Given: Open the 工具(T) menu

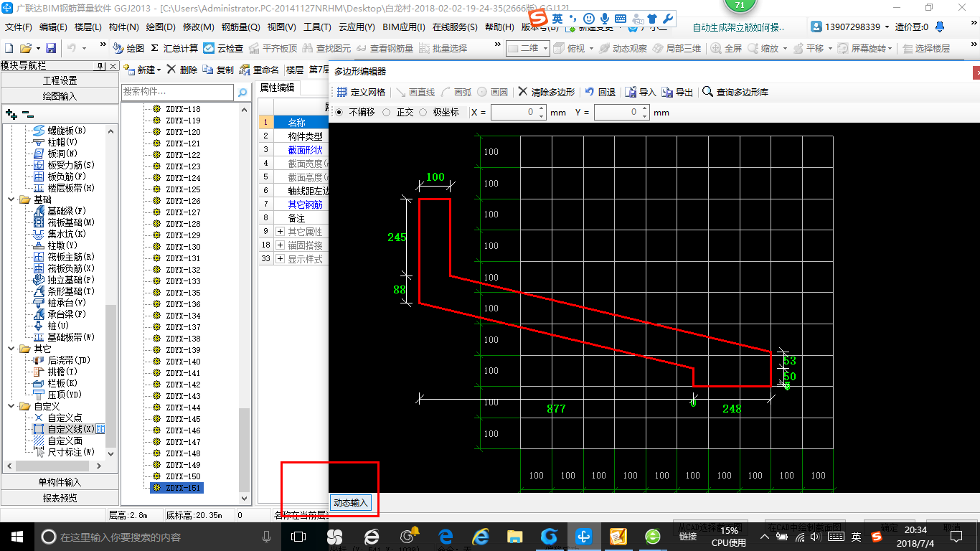Looking at the screenshot, I should click(x=317, y=27).
